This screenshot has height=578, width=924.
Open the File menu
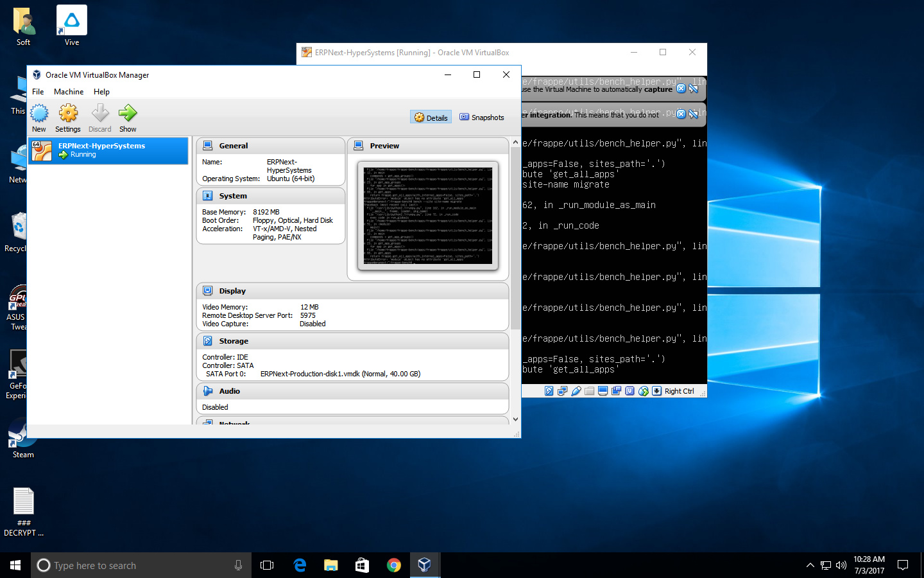point(38,92)
